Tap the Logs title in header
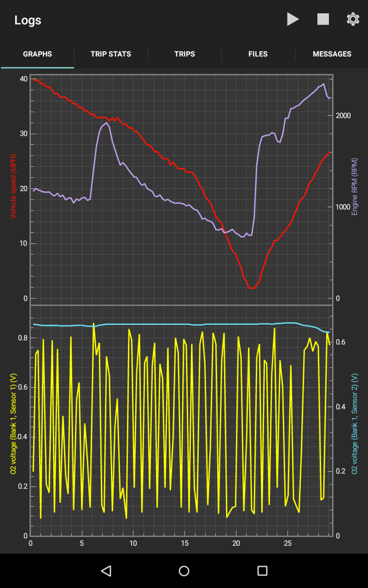Image resolution: width=368 pixels, height=588 pixels. pyautogui.click(x=28, y=20)
